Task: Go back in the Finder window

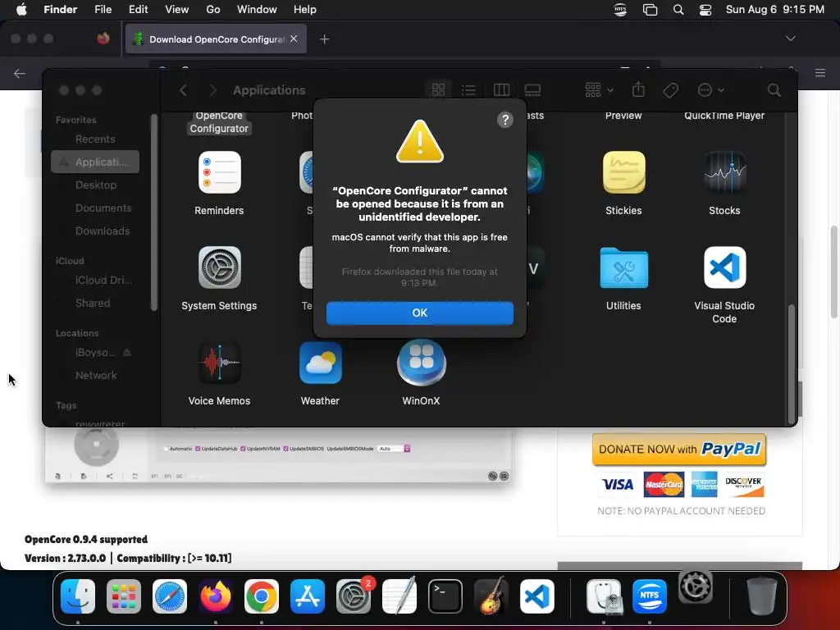Action: [183, 90]
